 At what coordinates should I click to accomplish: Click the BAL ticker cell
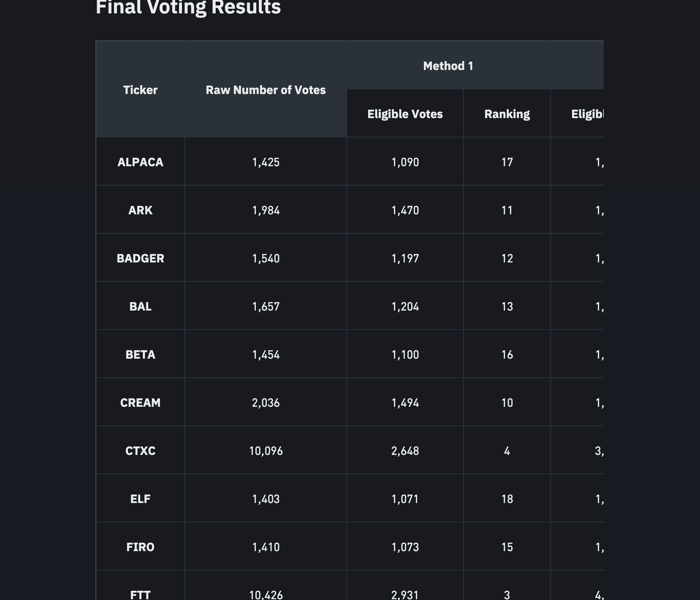(x=140, y=306)
